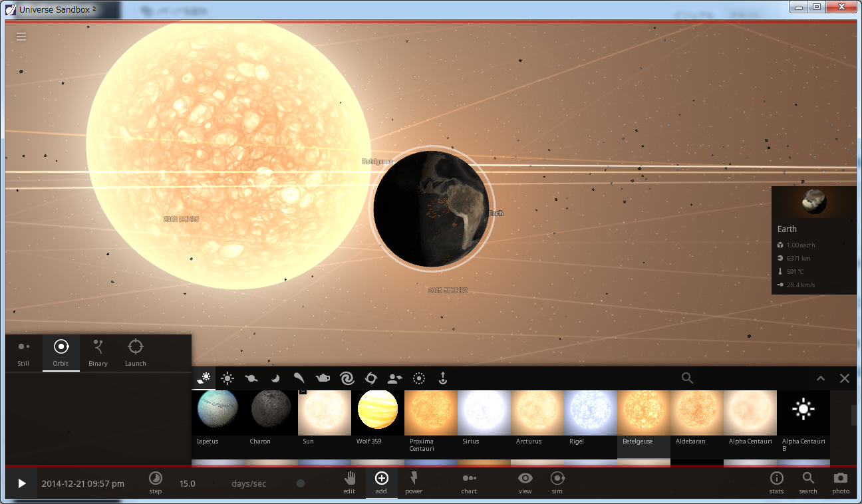Open the hamburger menu at top left
This screenshot has height=504, width=862.
pyautogui.click(x=21, y=37)
